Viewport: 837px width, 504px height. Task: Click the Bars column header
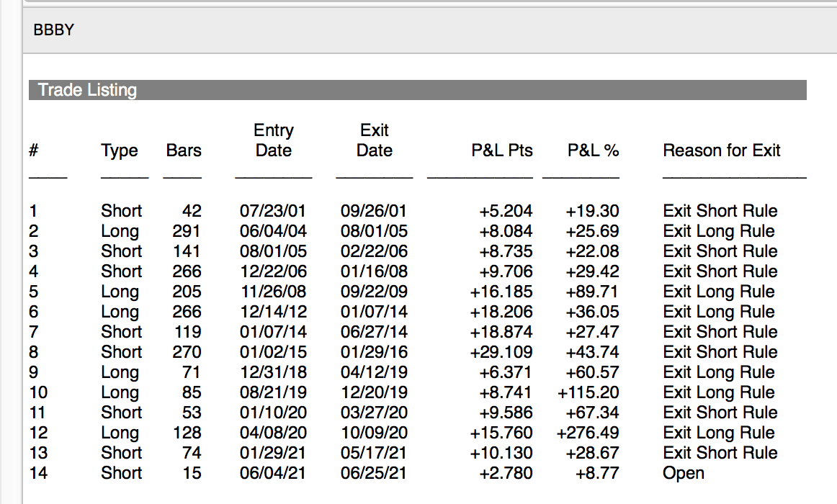point(184,150)
